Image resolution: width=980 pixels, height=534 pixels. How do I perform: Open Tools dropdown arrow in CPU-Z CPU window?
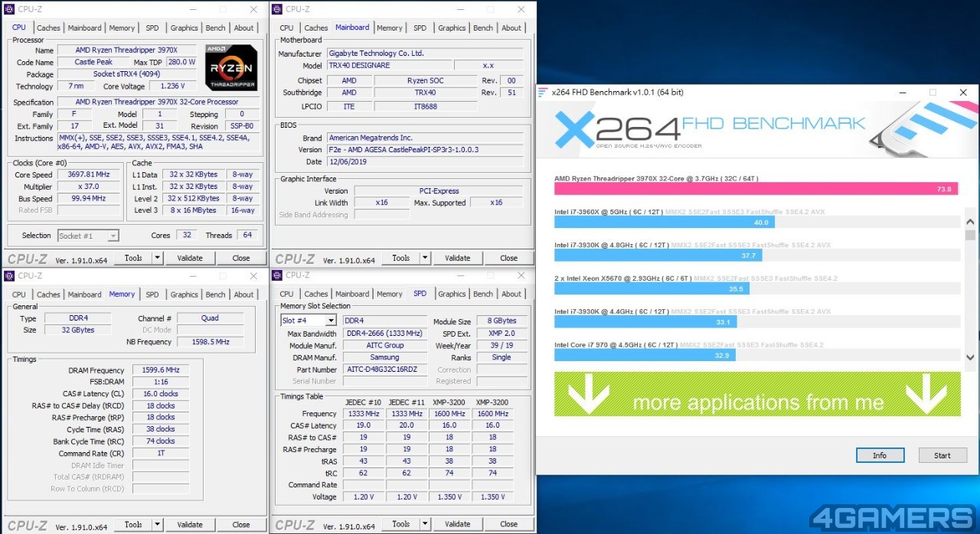click(x=158, y=258)
